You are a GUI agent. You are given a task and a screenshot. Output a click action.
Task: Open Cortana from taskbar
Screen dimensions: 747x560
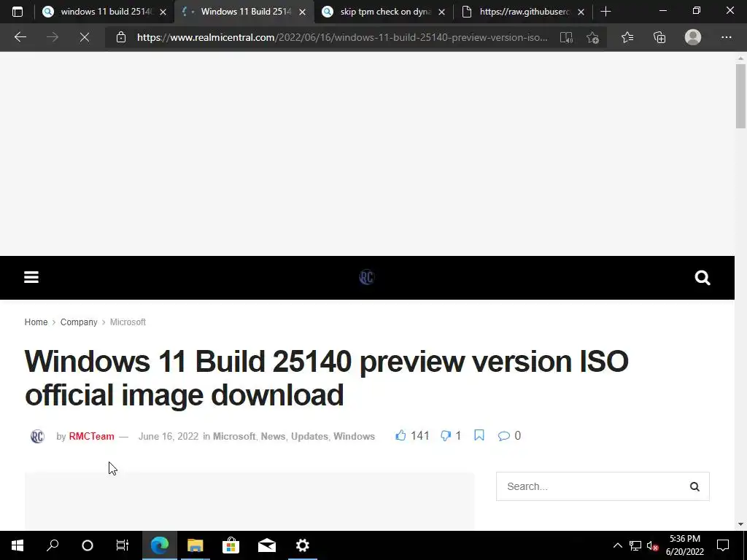click(x=88, y=545)
